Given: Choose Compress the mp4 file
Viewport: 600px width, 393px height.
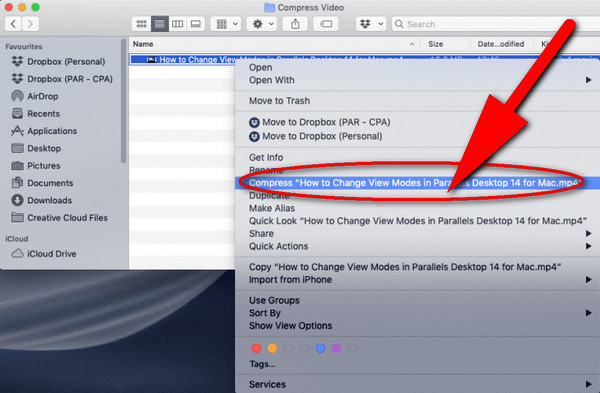Looking at the screenshot, I should pyautogui.click(x=417, y=183).
